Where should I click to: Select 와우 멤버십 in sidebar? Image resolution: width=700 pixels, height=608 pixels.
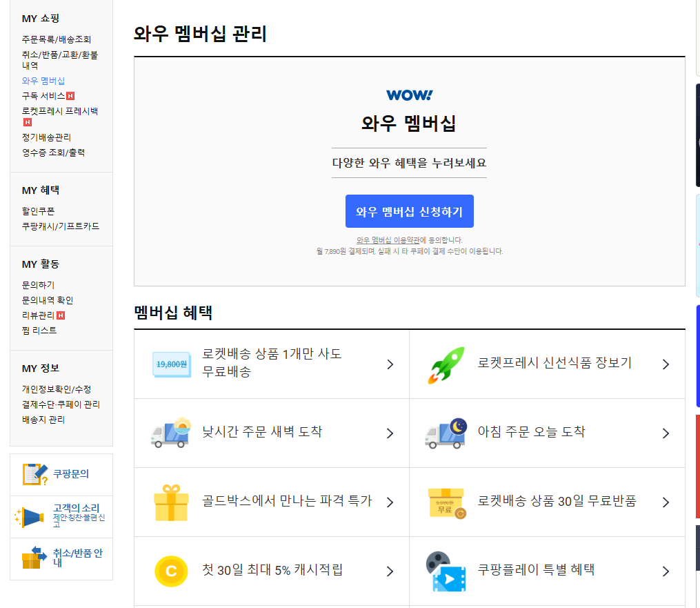point(43,81)
